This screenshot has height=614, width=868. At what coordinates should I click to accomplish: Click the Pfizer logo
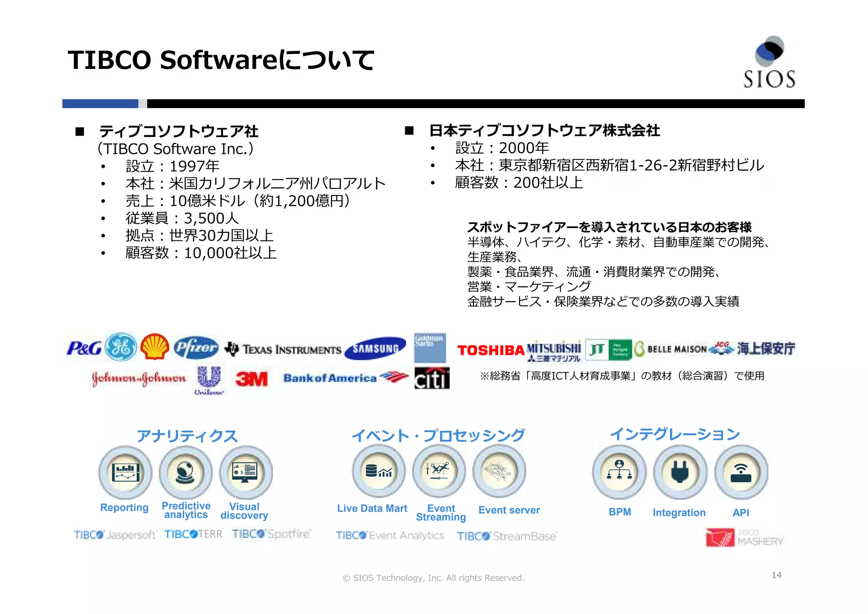click(x=196, y=347)
